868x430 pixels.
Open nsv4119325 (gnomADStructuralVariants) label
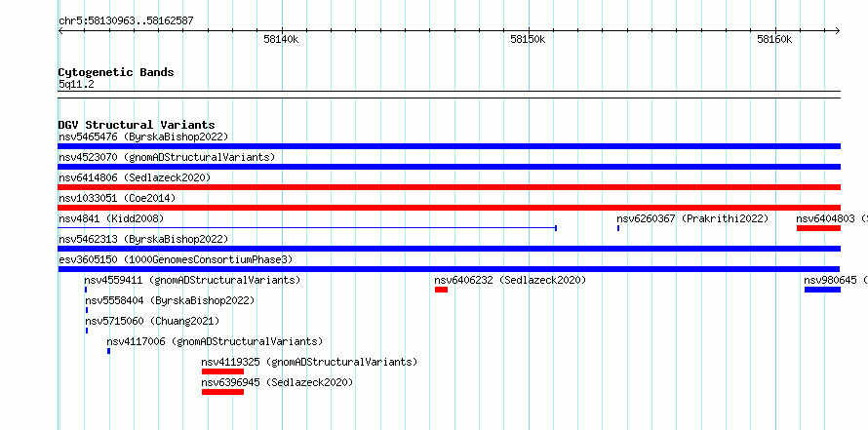point(309,362)
